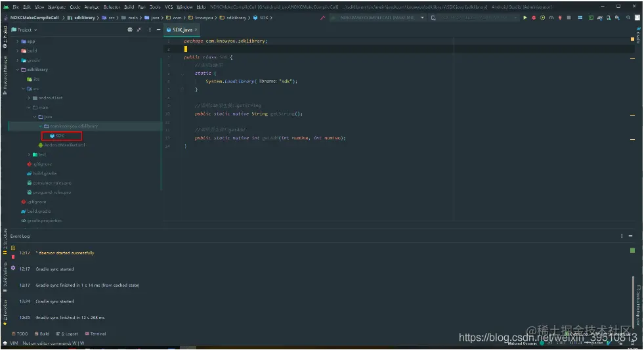Click the sdklibrary breadcrumb
The width and height of the screenshot is (644, 350).
point(81,18)
